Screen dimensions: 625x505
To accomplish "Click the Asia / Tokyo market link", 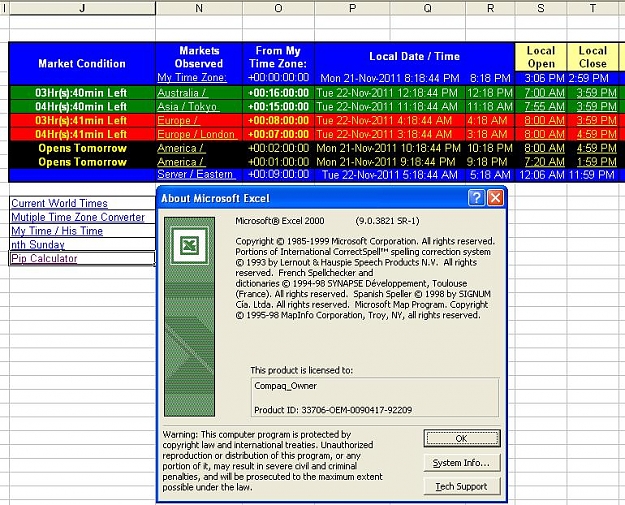I will [x=187, y=107].
